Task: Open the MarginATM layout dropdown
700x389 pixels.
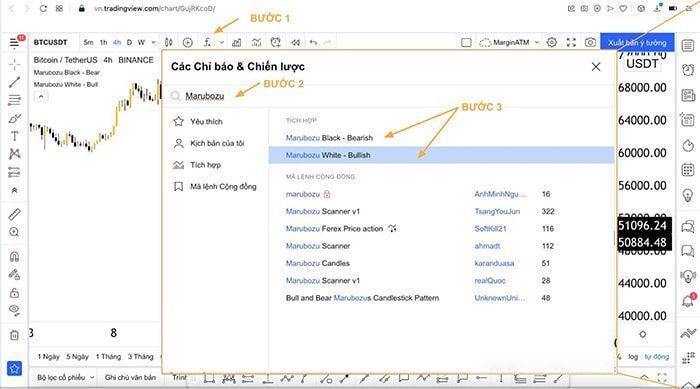Action: [x=509, y=42]
